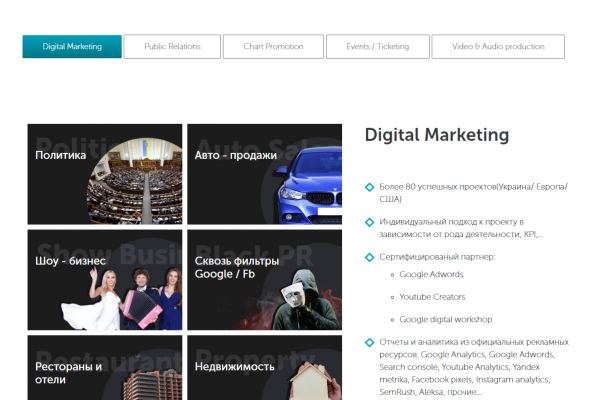
Task: Click diamond bullet beside 'Индивидуальный подход'
Action: [x=369, y=222]
